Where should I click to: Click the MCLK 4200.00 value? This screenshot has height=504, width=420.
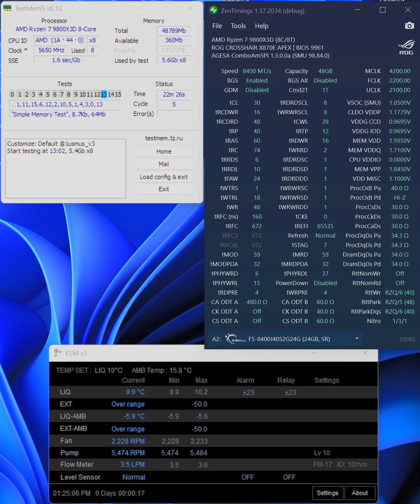point(400,71)
